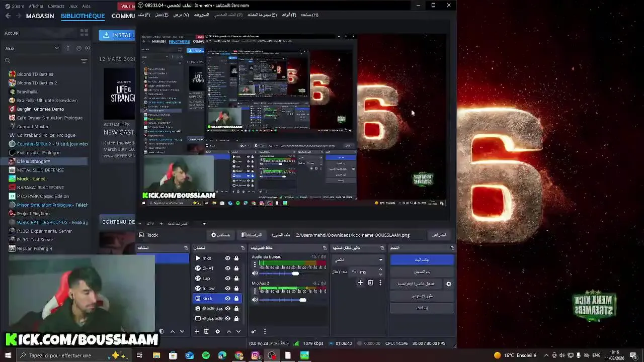644x362 pixels.
Task: Remove scene transition with trash icon
Action: 370,283
